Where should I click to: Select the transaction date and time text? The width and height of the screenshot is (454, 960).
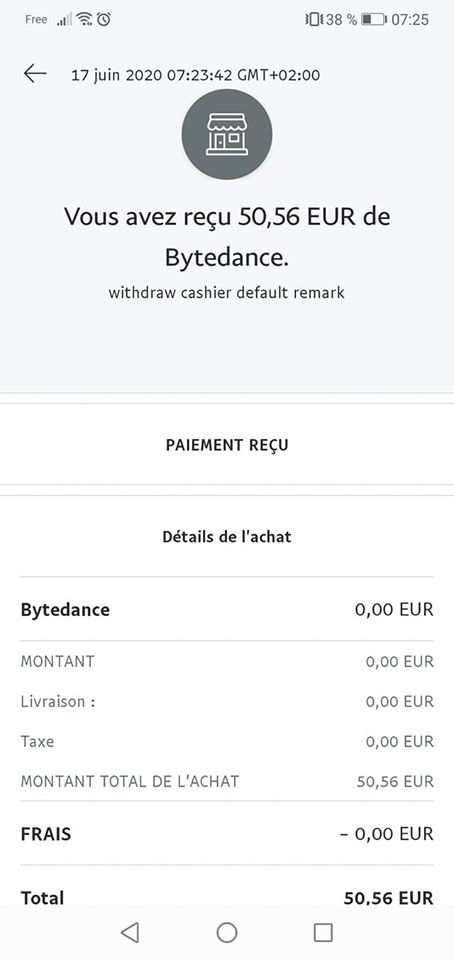tap(196, 75)
